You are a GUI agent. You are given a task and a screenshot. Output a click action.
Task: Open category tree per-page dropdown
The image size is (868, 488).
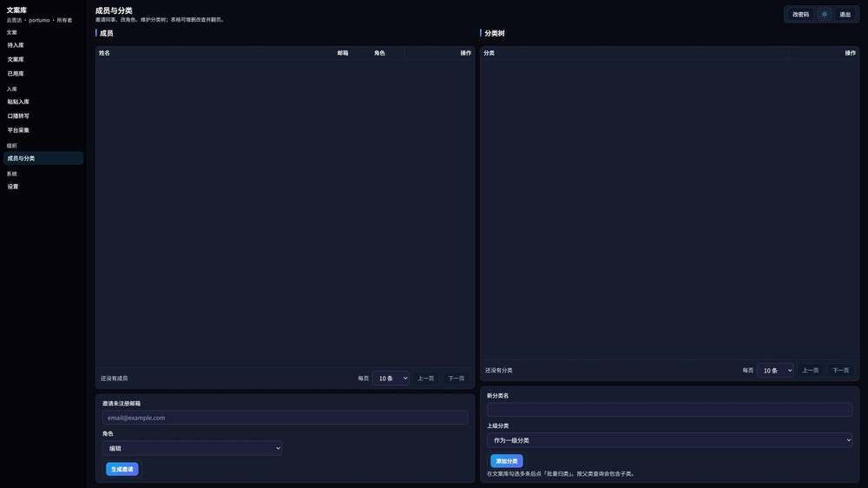[x=775, y=371]
